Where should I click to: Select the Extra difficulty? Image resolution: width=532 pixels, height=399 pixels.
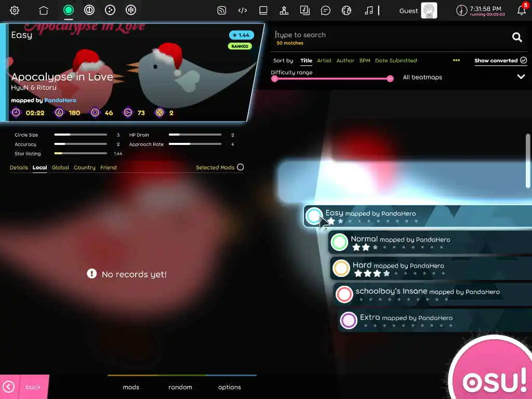coord(435,321)
